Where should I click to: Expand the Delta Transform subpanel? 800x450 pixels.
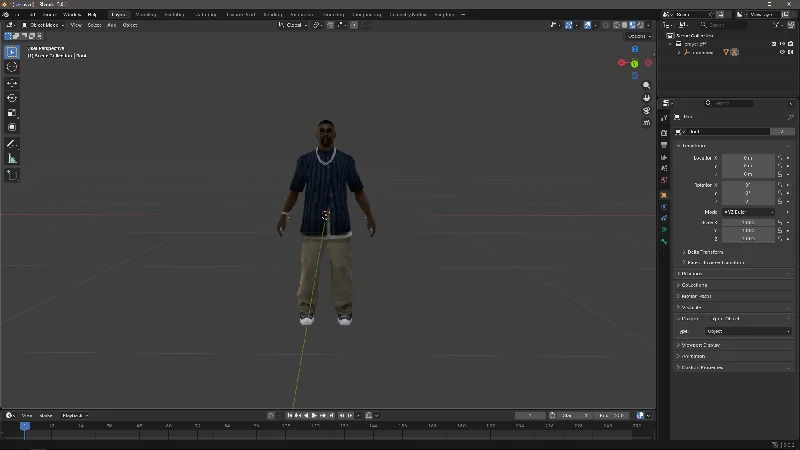704,252
